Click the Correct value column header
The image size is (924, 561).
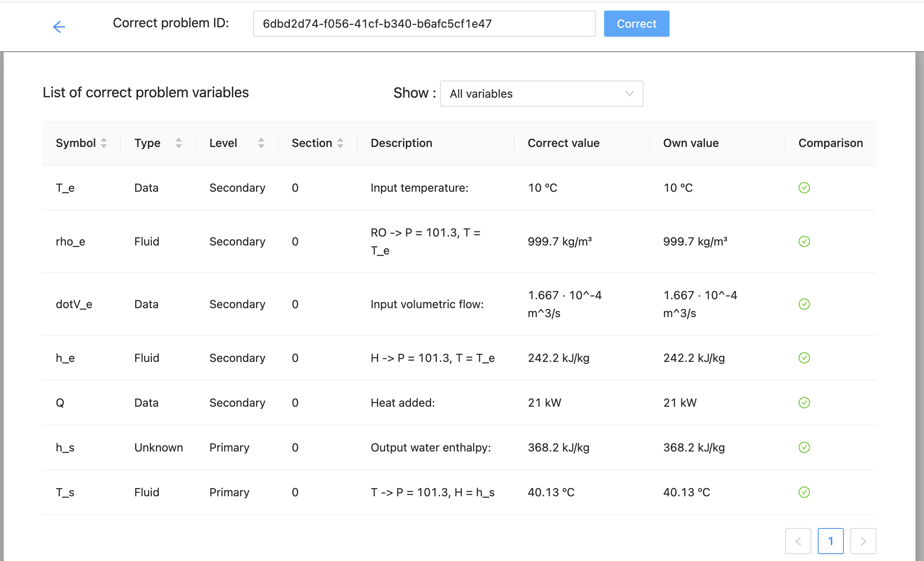pyautogui.click(x=563, y=143)
